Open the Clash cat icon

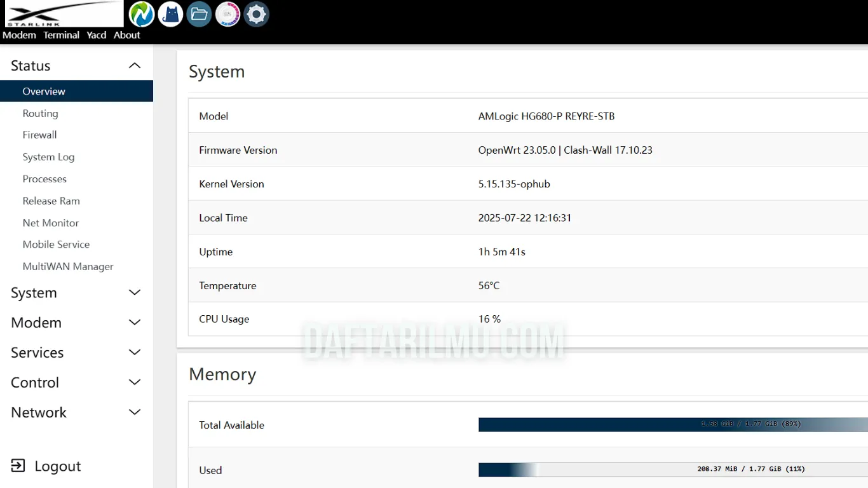(x=170, y=14)
